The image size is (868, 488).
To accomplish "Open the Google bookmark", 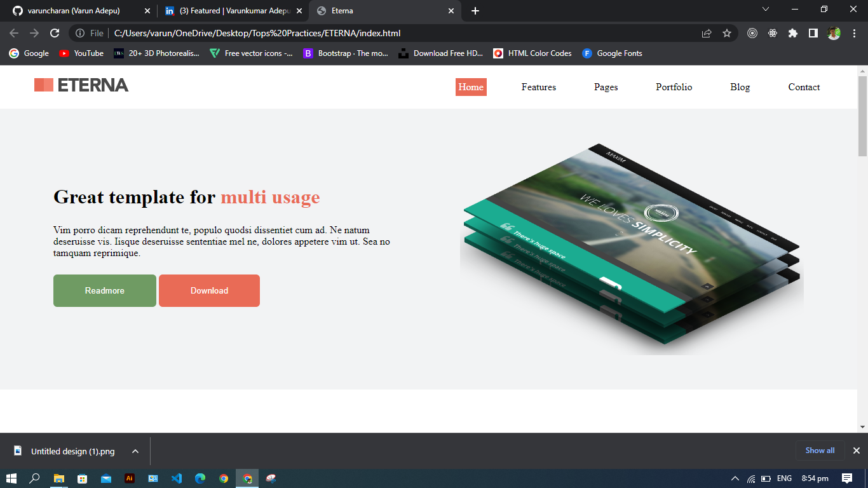I will tap(28, 53).
